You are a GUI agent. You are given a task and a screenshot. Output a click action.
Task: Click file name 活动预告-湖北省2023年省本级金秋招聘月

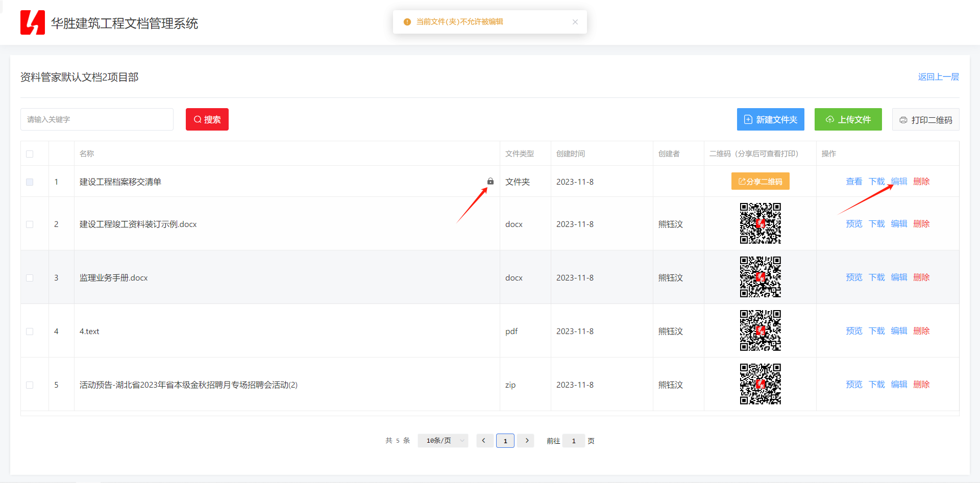tap(189, 385)
